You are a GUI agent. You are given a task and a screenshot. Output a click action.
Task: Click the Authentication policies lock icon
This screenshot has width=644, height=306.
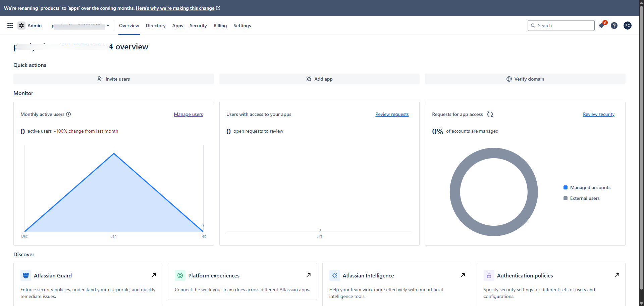[x=489, y=275]
